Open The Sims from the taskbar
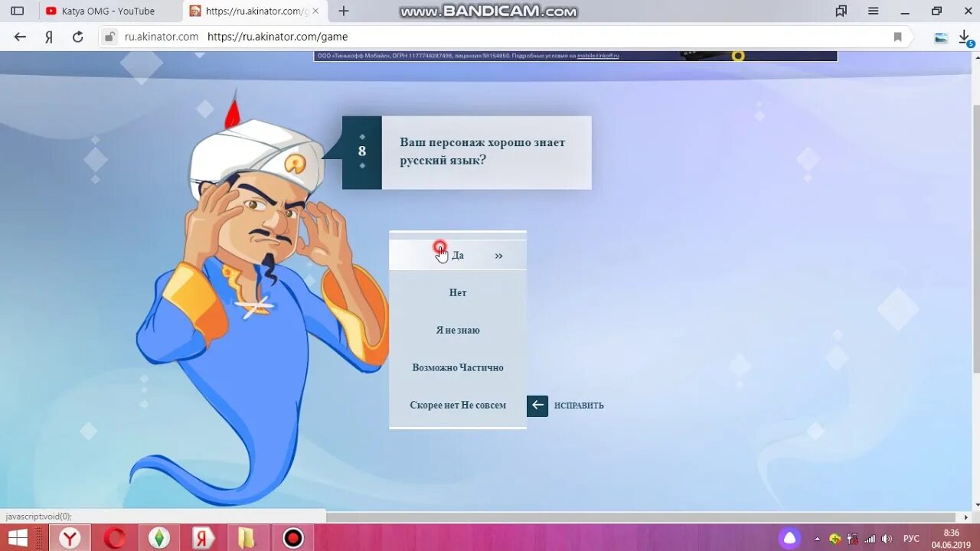 coord(159,538)
